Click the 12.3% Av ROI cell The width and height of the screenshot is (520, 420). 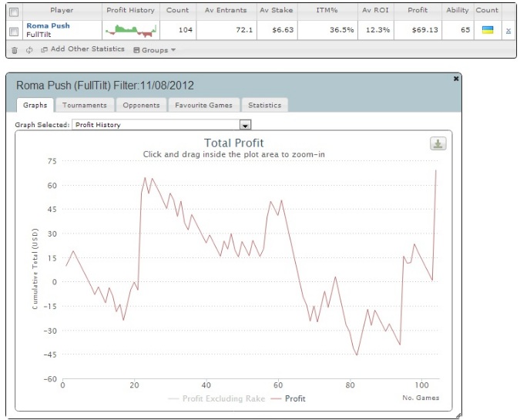pos(376,30)
